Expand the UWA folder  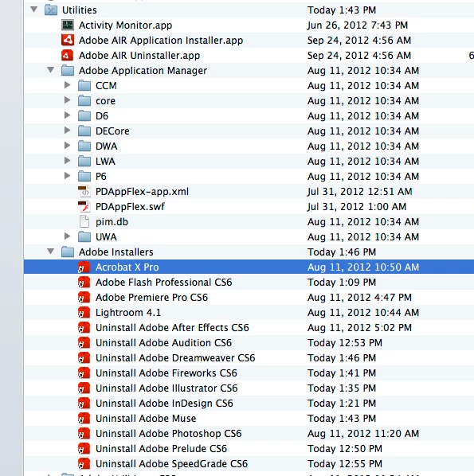[x=68, y=236]
